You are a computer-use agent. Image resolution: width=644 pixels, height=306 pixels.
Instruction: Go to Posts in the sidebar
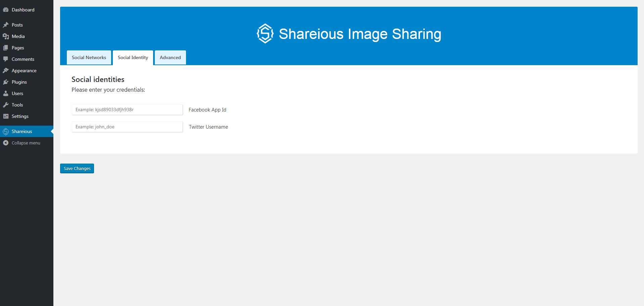(27, 25)
